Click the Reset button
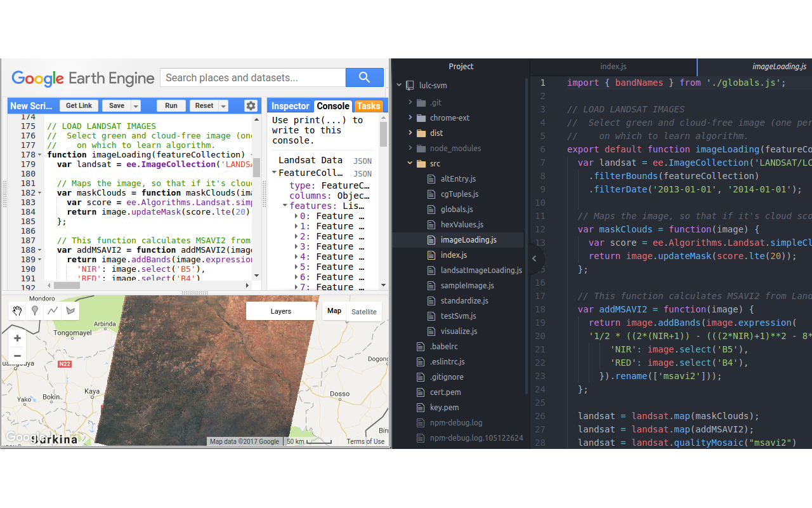This screenshot has height=508, width=812. (x=204, y=106)
